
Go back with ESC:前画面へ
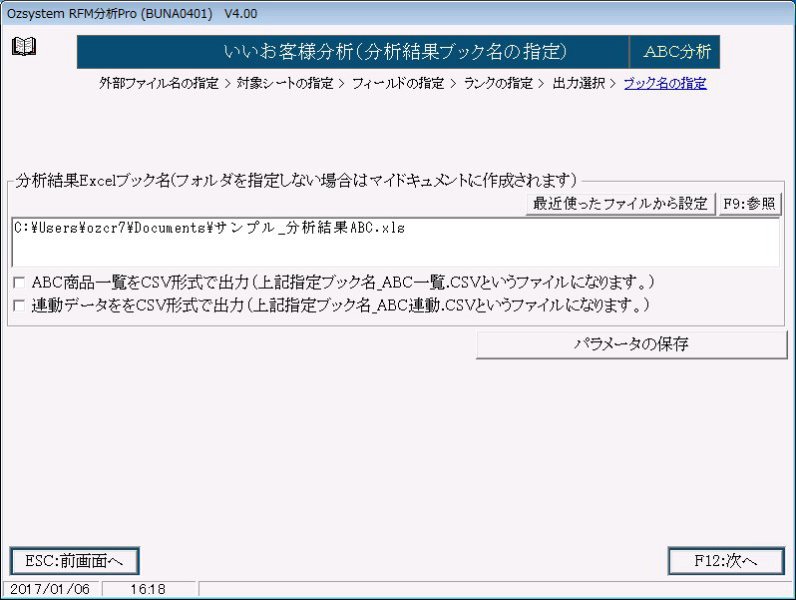click(74, 561)
